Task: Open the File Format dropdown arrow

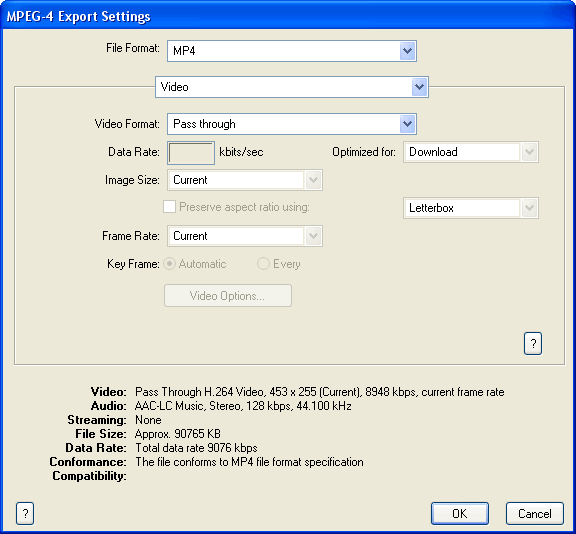Action: tap(407, 51)
